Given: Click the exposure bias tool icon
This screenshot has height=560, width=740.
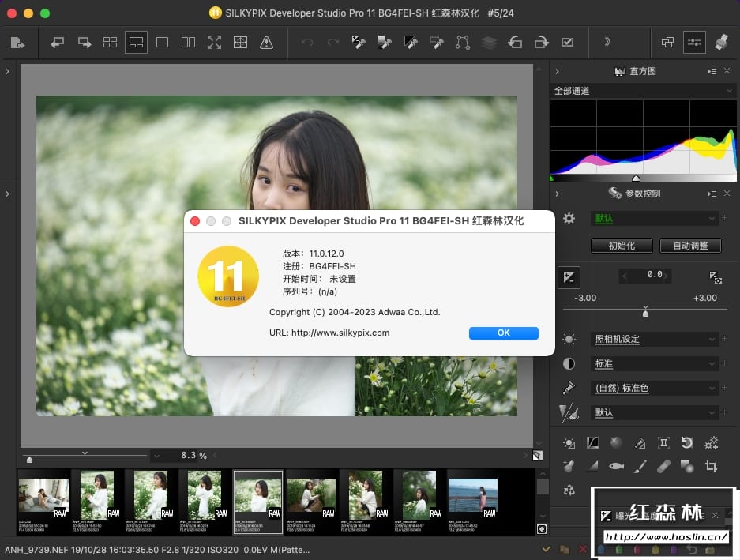Looking at the screenshot, I should 569,276.
